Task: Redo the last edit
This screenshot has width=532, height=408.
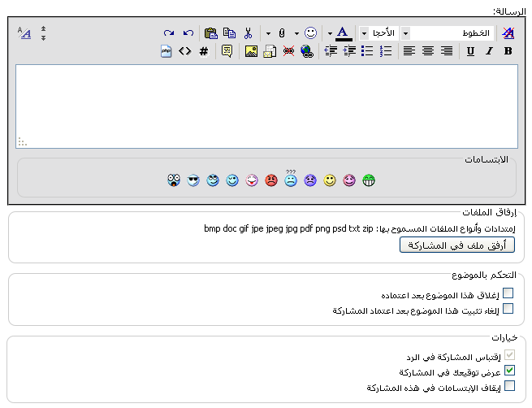Action: pos(169,33)
